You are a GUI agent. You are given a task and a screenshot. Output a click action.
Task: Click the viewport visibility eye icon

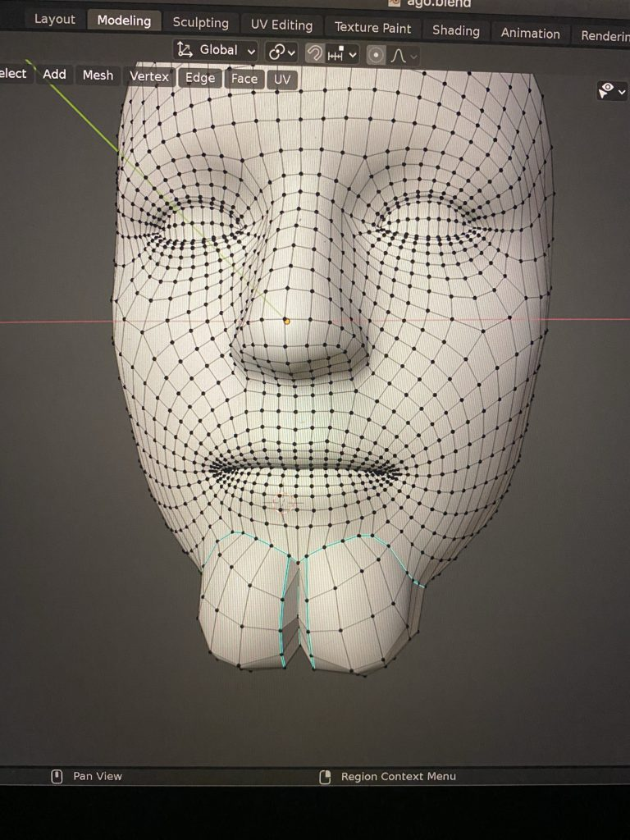(x=611, y=91)
